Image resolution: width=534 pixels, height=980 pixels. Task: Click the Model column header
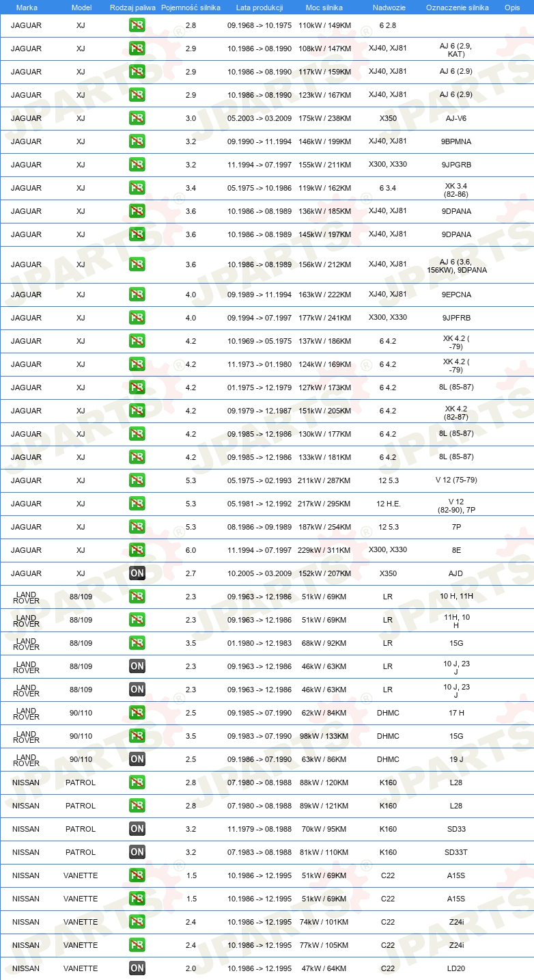coord(81,8)
